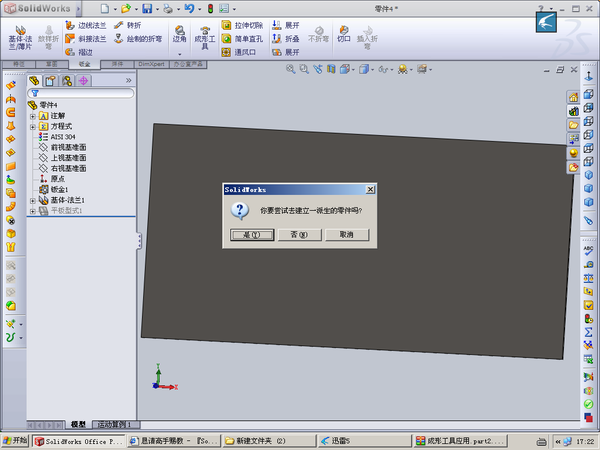
Task: Switch to the DimXpert ribbon tab
Action: [x=152, y=64]
